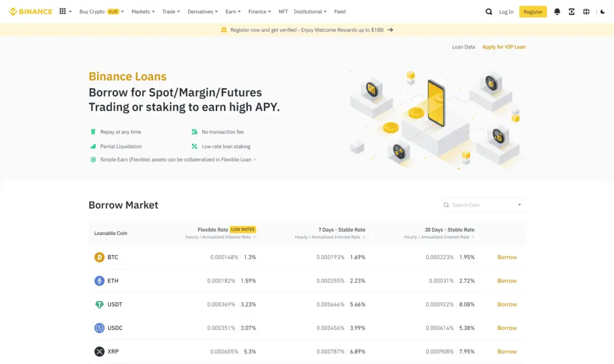
Task: Open the Search Coin dropdown arrow
Action: pyautogui.click(x=519, y=205)
